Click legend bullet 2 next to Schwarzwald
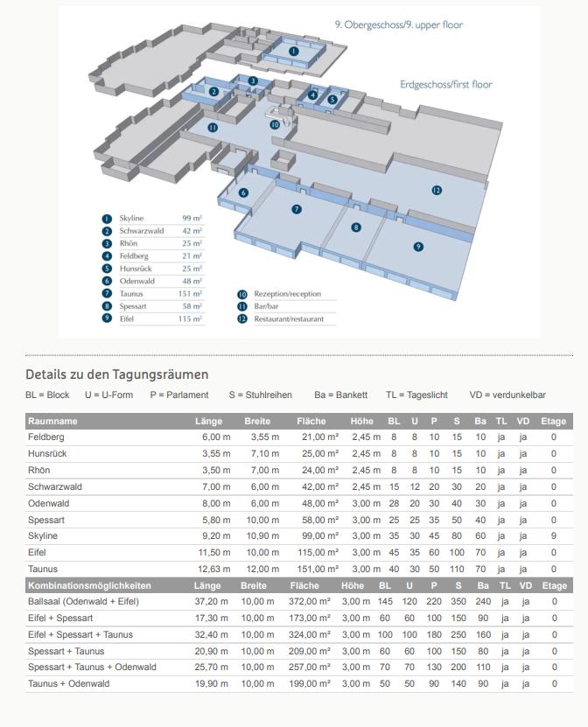 click(107, 231)
